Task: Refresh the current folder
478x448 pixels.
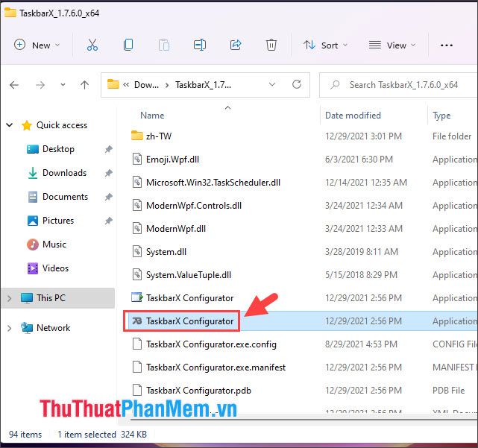Action: [x=297, y=84]
